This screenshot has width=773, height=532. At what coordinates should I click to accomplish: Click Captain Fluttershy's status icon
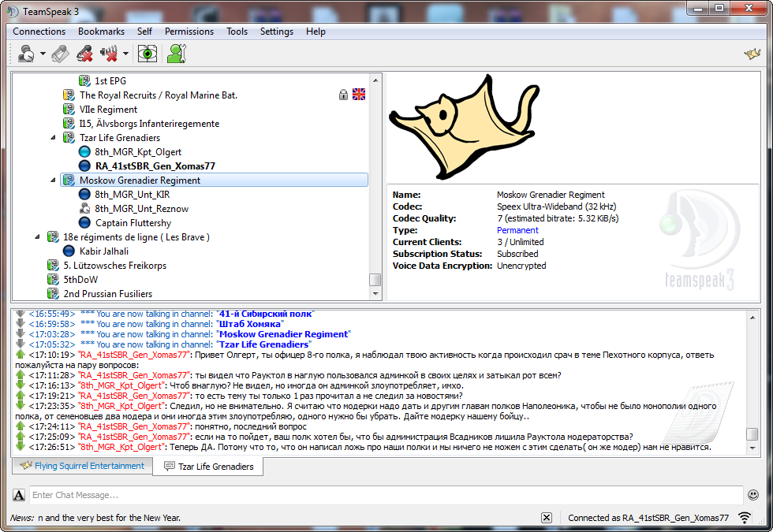[85, 222]
